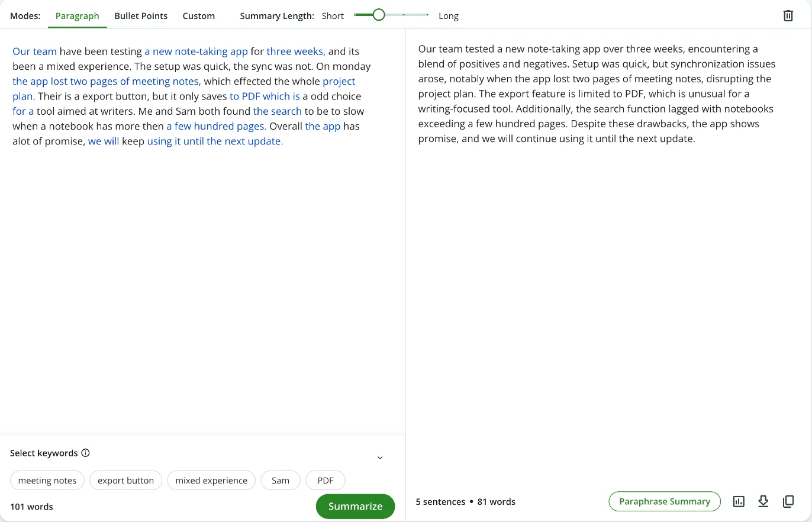
Task: Click the green Summarize button
Action: tap(355, 506)
